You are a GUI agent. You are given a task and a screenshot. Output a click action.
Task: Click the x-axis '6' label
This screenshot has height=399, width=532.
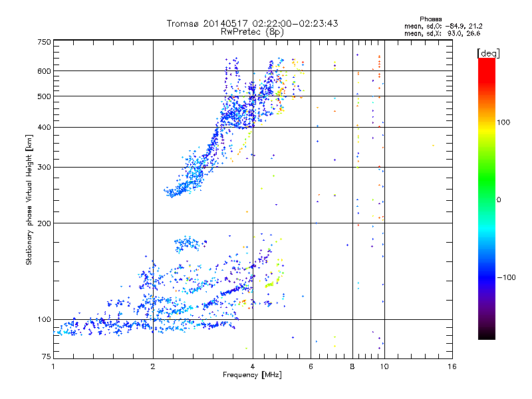(311, 366)
